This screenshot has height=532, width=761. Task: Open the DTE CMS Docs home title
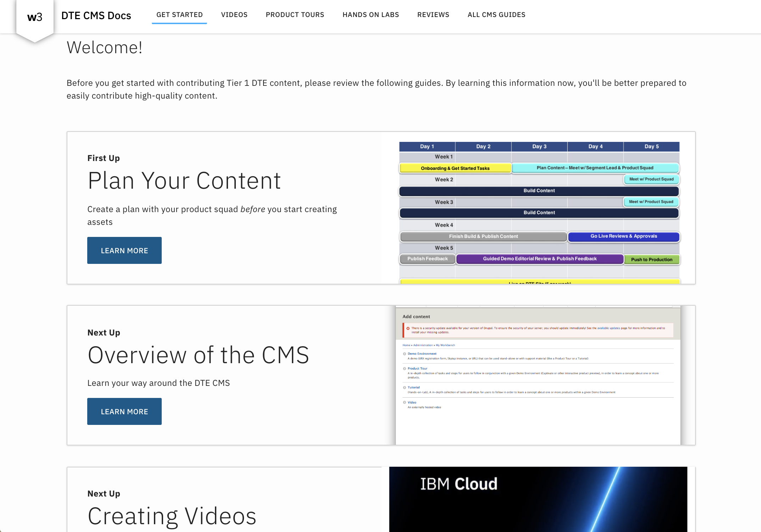point(96,16)
